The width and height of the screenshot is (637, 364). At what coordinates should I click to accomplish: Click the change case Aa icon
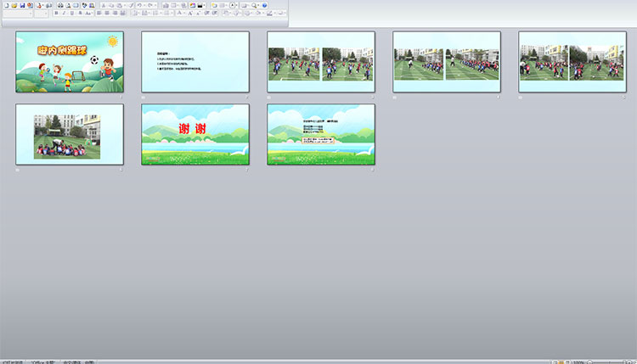click(88, 13)
